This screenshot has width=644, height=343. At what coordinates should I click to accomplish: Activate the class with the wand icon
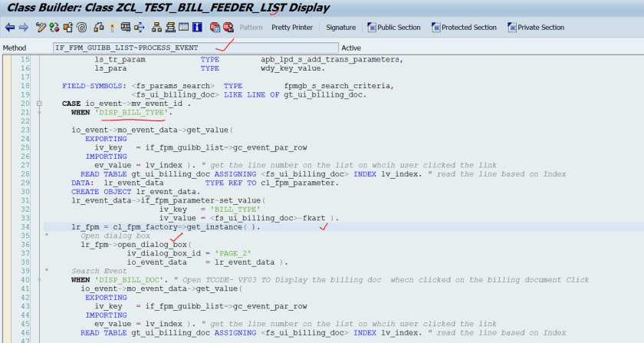(x=112, y=28)
